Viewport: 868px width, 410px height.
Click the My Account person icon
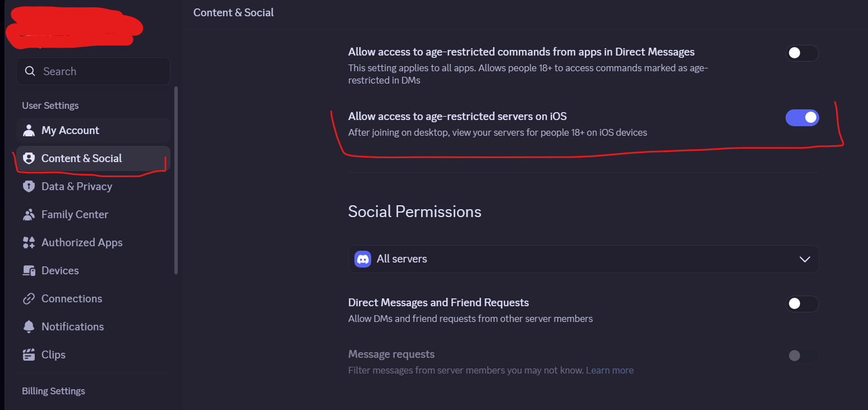29,130
